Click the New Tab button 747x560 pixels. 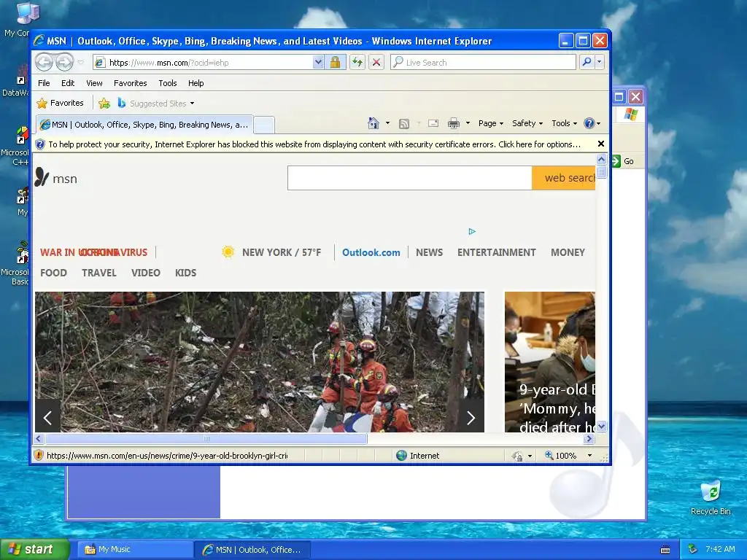[264, 125]
